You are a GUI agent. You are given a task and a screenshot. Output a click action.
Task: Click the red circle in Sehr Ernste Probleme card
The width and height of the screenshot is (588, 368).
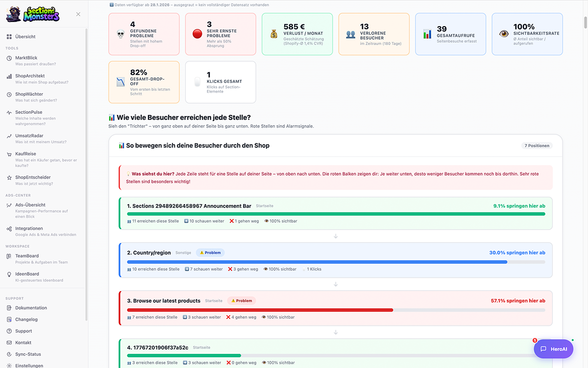[x=197, y=34]
